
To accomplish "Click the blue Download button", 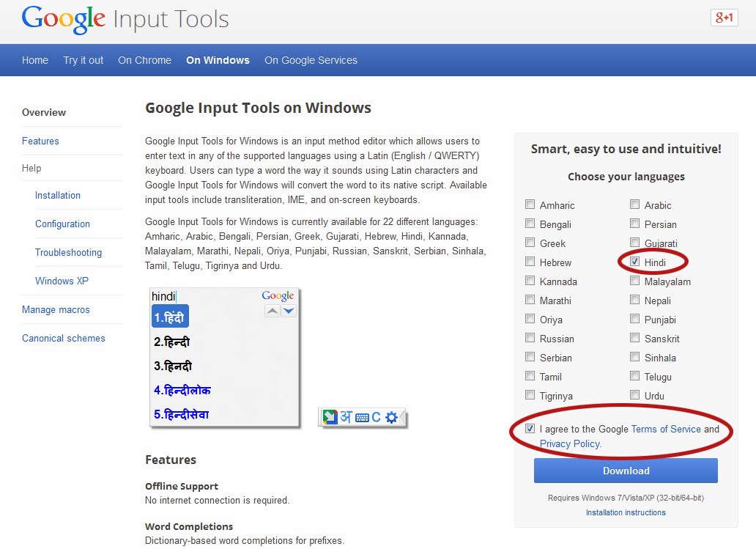I will tap(626, 471).
